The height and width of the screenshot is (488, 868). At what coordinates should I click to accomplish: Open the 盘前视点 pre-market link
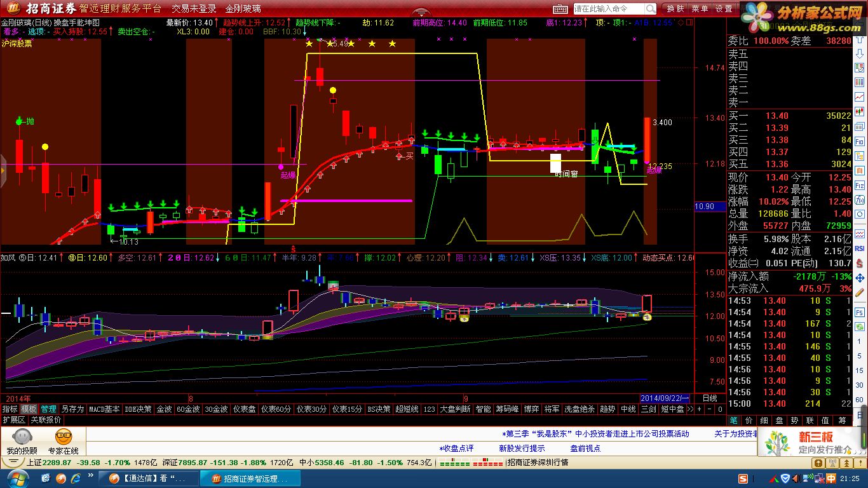585,449
